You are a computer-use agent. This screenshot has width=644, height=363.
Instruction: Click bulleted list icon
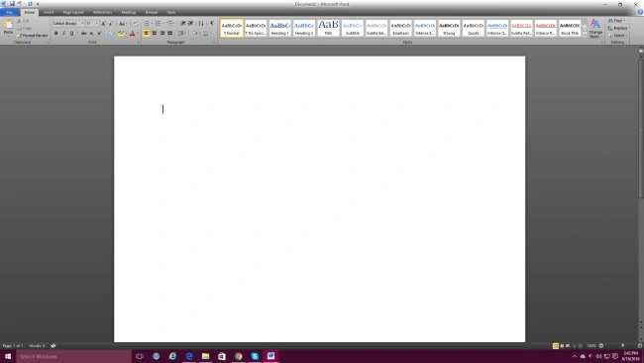[x=147, y=24]
